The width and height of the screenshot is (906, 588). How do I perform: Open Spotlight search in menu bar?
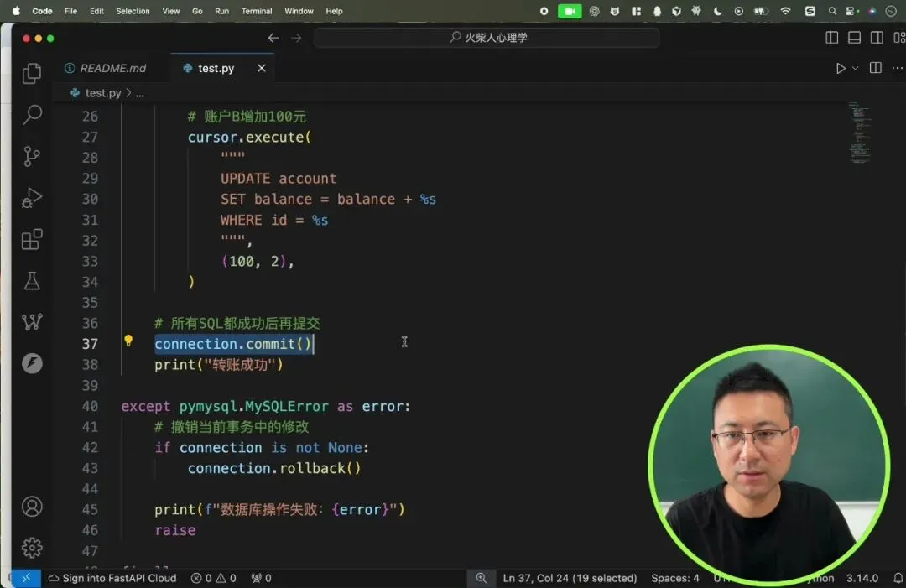click(x=832, y=11)
